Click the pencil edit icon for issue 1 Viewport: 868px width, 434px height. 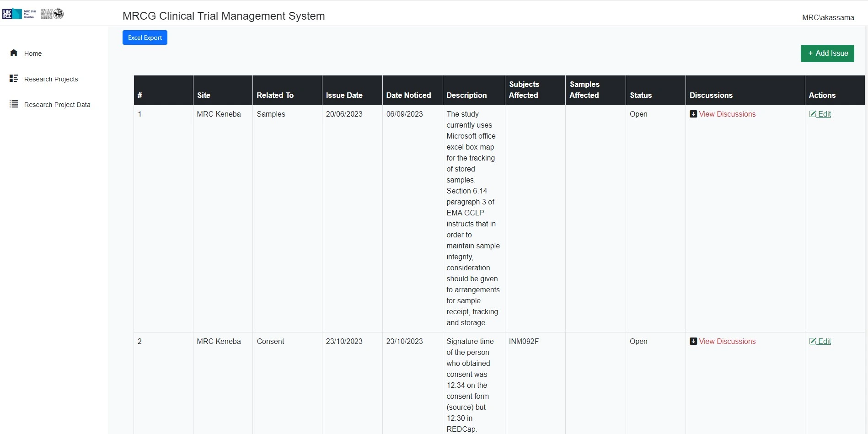(x=813, y=114)
